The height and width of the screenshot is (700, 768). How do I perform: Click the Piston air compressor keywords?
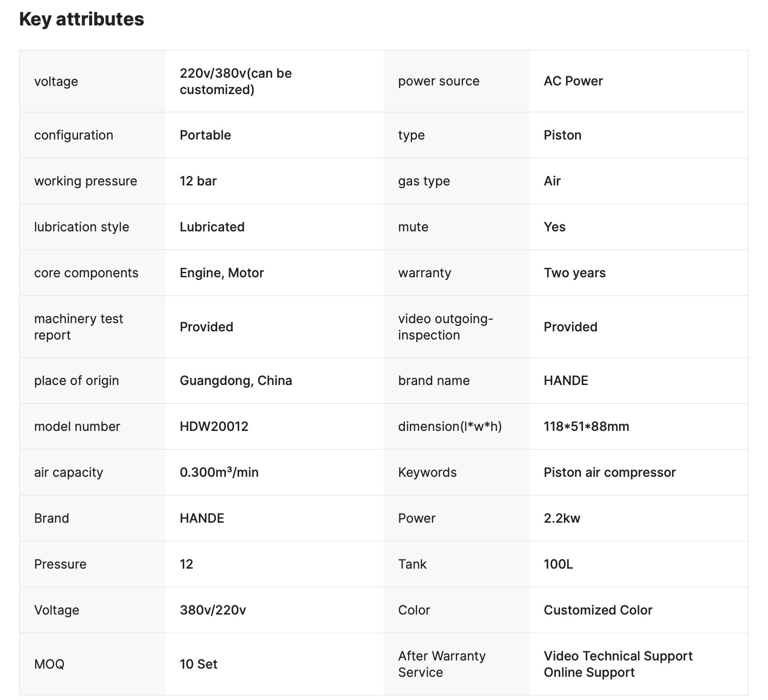609,472
